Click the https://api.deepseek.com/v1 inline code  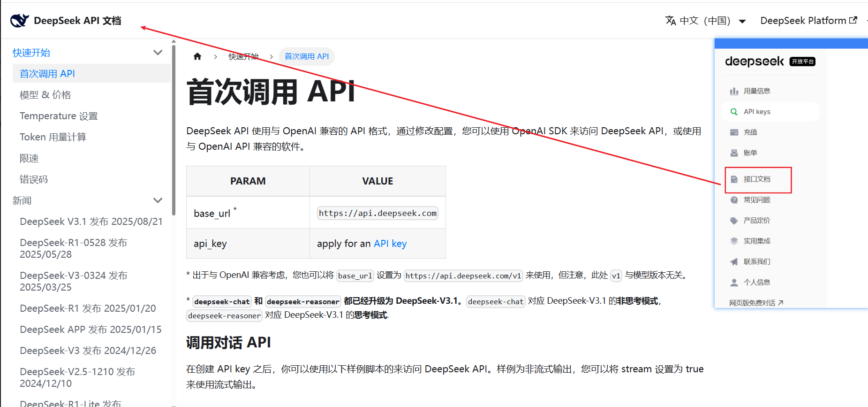(463, 276)
